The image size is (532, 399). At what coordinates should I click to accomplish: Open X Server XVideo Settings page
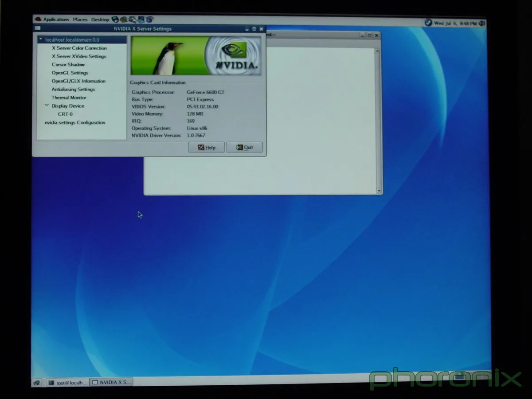click(79, 56)
